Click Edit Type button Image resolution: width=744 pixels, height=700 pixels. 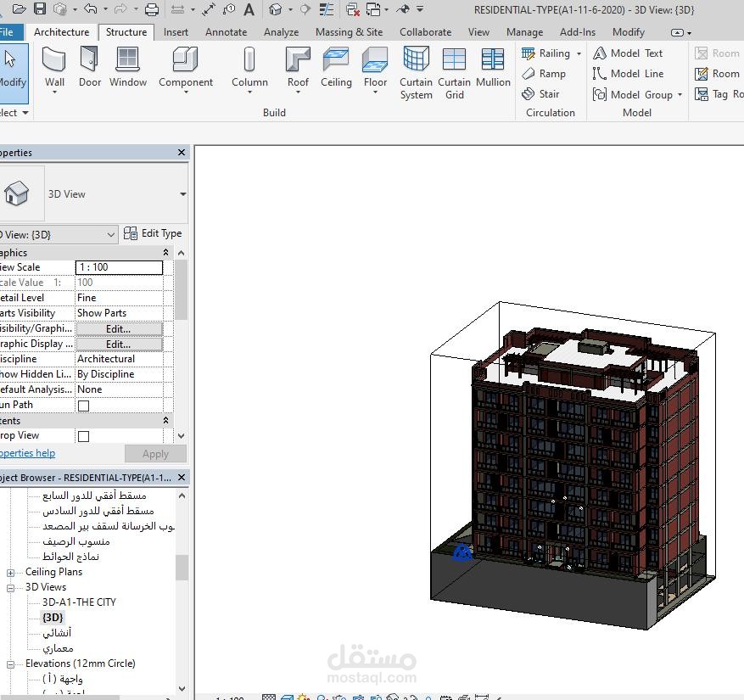153,233
